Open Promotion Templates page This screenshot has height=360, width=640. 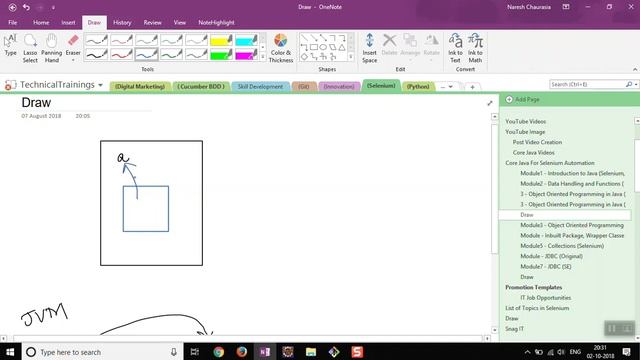click(x=533, y=287)
